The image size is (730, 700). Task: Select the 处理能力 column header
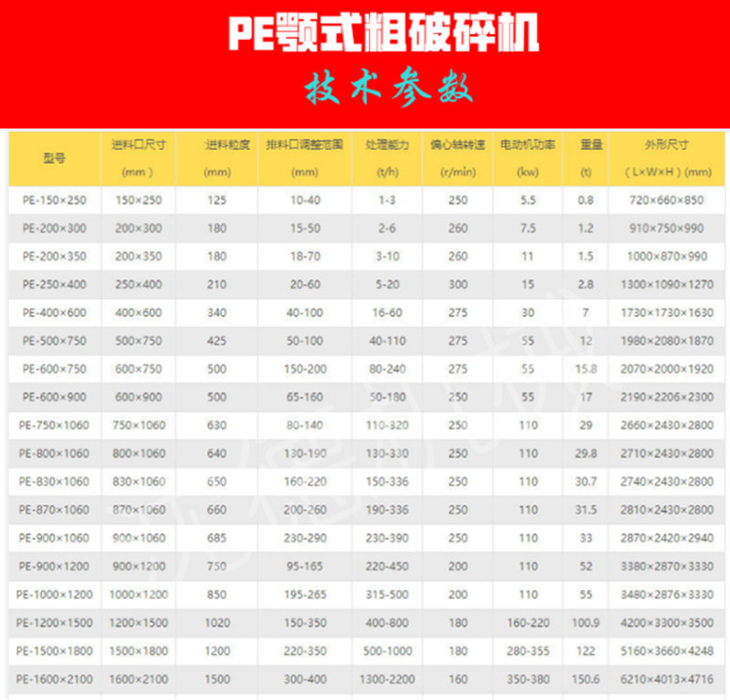click(x=385, y=144)
